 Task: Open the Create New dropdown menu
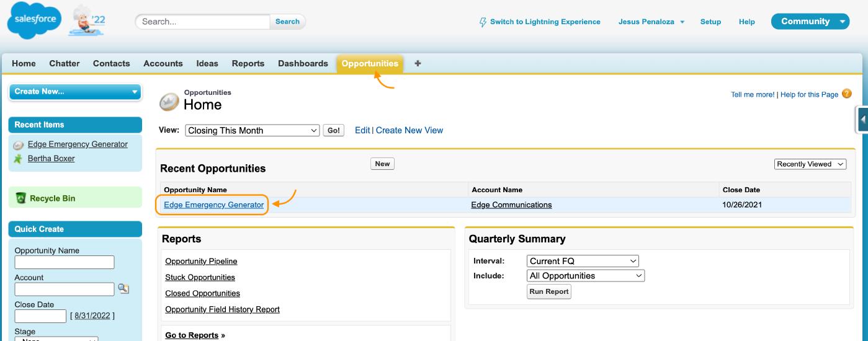pos(75,92)
